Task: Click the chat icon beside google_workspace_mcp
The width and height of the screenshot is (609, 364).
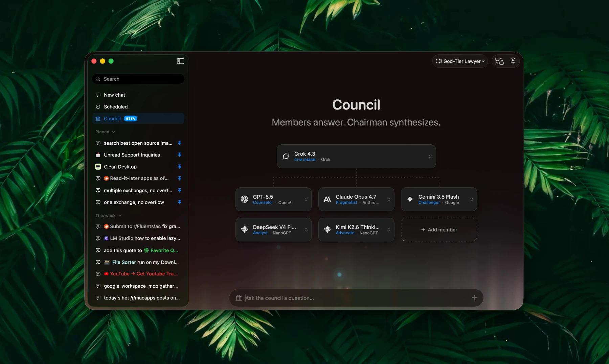Action: 98,286
